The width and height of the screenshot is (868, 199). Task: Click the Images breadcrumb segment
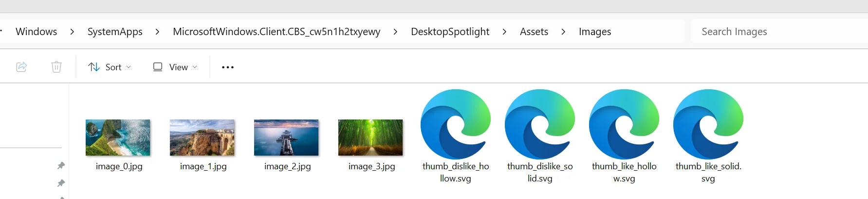(x=595, y=32)
